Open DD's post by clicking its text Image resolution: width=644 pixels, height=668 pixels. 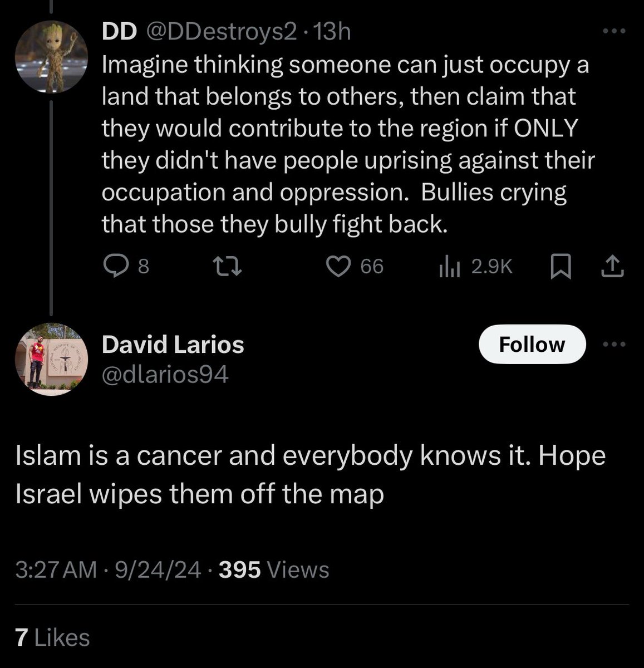pyautogui.click(x=345, y=145)
